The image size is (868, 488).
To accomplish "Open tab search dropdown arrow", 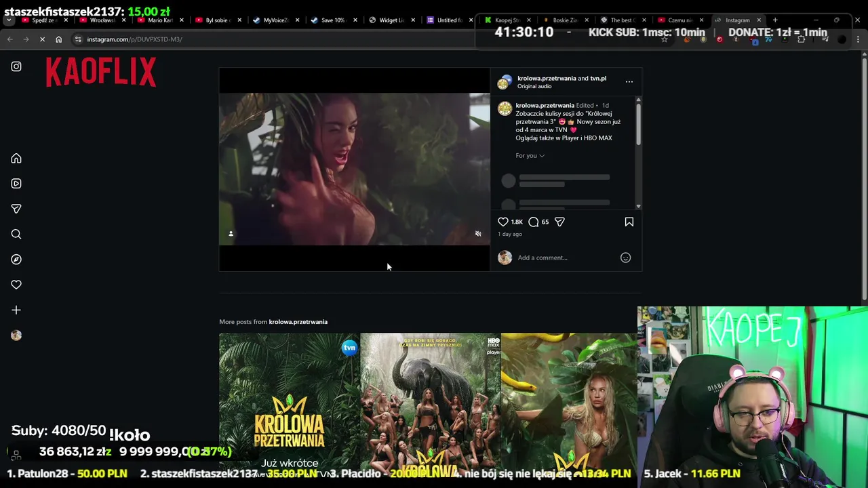I will click(8, 20).
